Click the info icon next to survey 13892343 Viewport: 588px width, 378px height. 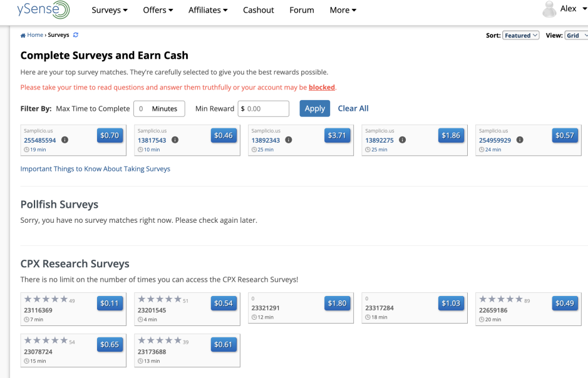point(289,140)
